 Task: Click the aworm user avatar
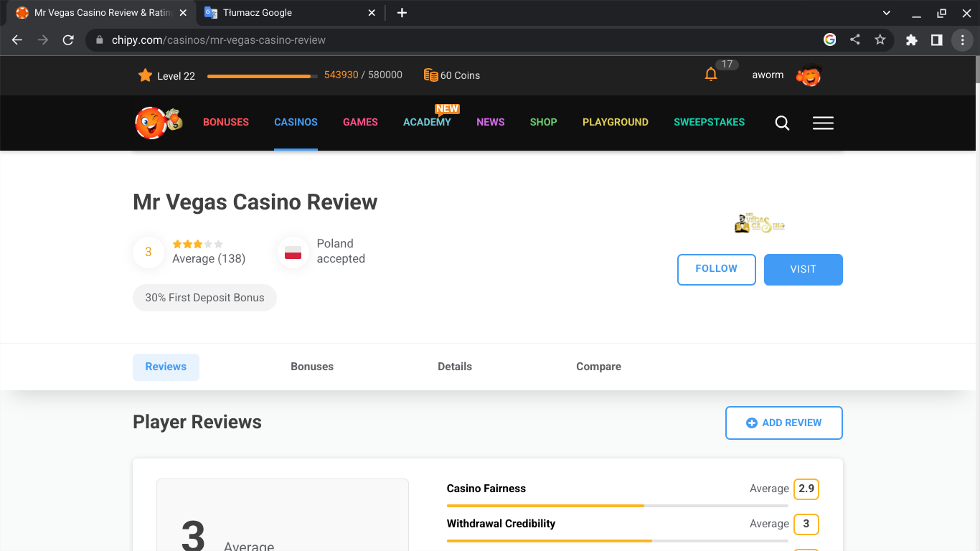coord(809,75)
